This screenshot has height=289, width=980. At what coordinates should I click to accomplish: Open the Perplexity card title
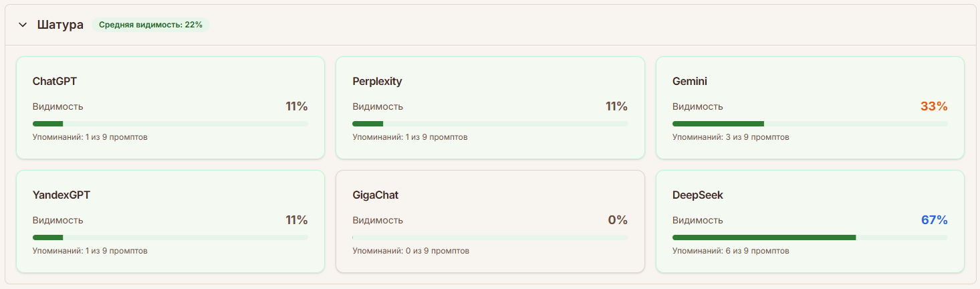coord(377,82)
